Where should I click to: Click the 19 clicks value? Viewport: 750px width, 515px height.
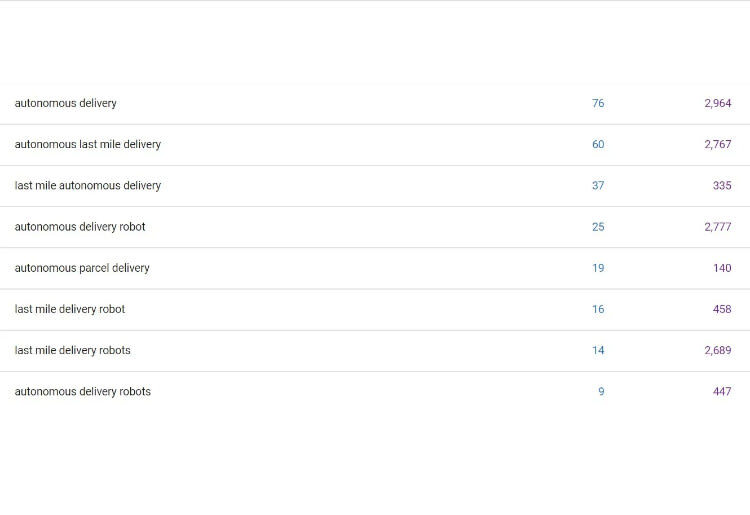(x=598, y=268)
